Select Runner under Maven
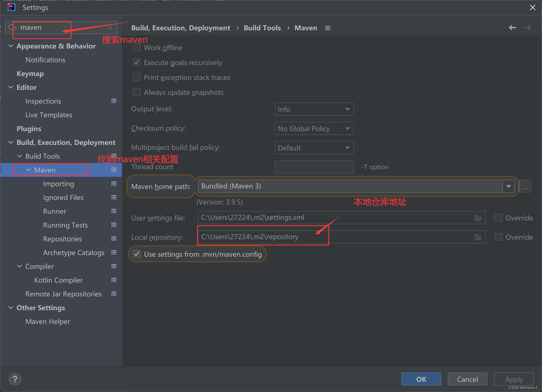The image size is (542, 392). 55,211
